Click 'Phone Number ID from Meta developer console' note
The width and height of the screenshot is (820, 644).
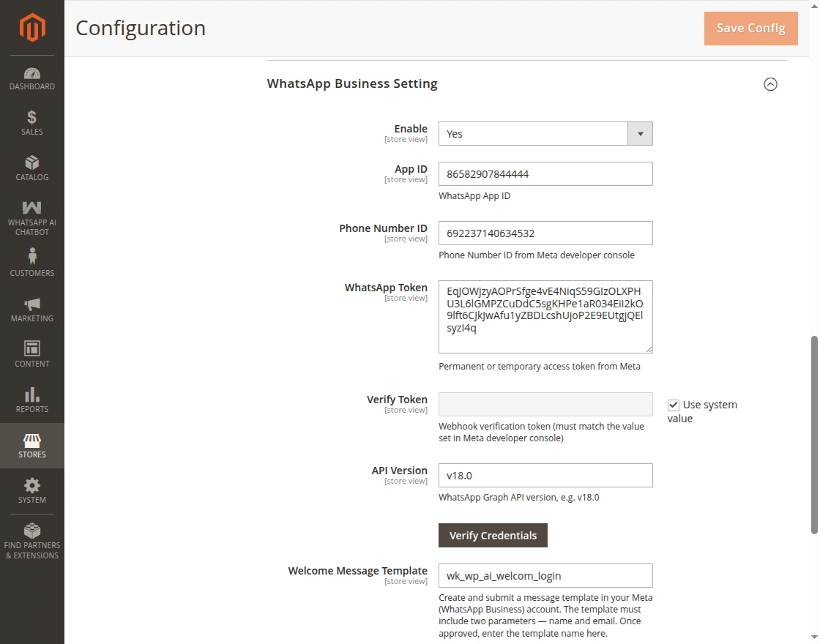[x=537, y=255]
